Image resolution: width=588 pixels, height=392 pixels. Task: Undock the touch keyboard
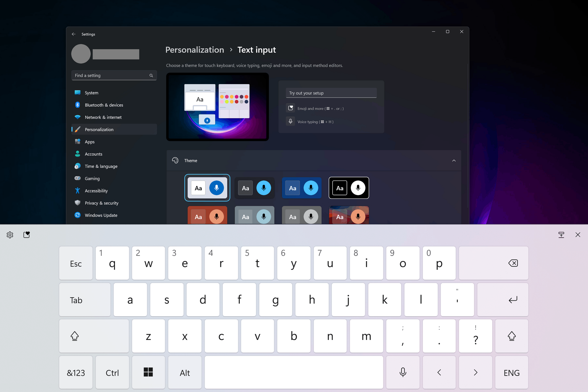coord(561,235)
